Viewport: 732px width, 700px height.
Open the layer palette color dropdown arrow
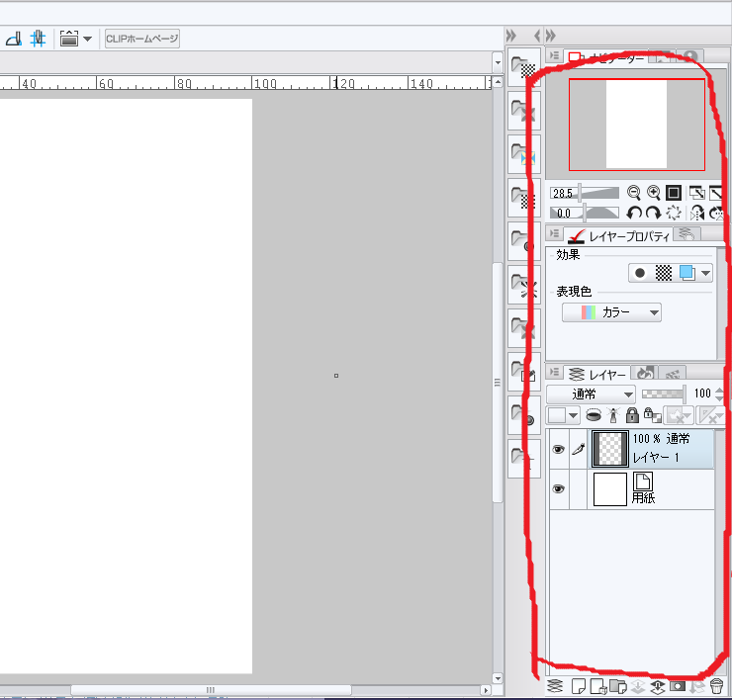pyautogui.click(x=573, y=416)
